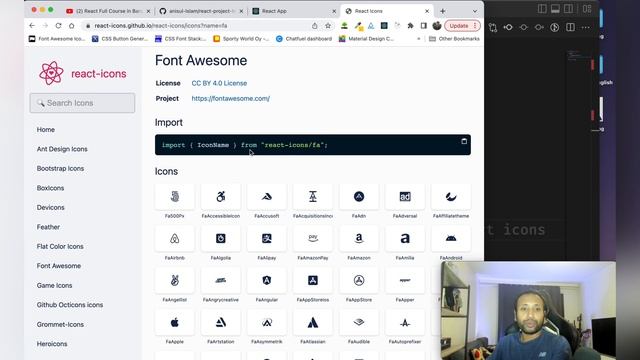Click the FaAngrycreative icon
This screenshot has height=360, width=640.
tap(220, 281)
